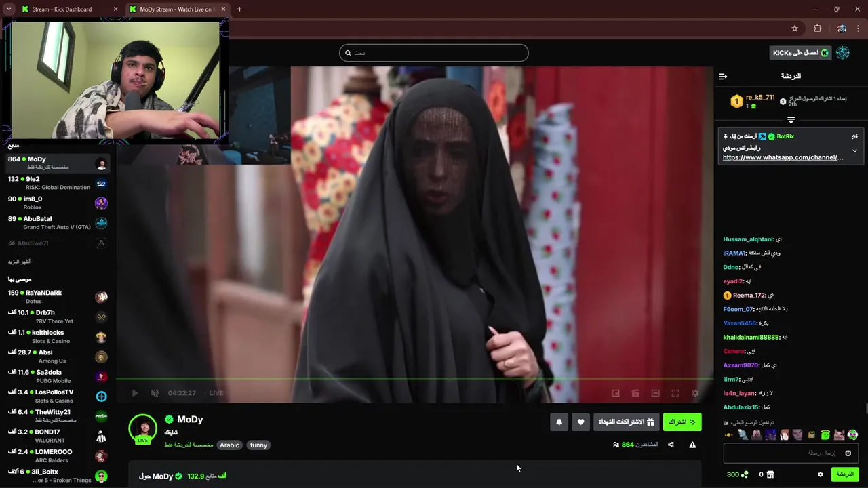Report the stream with warning icon
The width and height of the screenshot is (868, 488).
[692, 445]
